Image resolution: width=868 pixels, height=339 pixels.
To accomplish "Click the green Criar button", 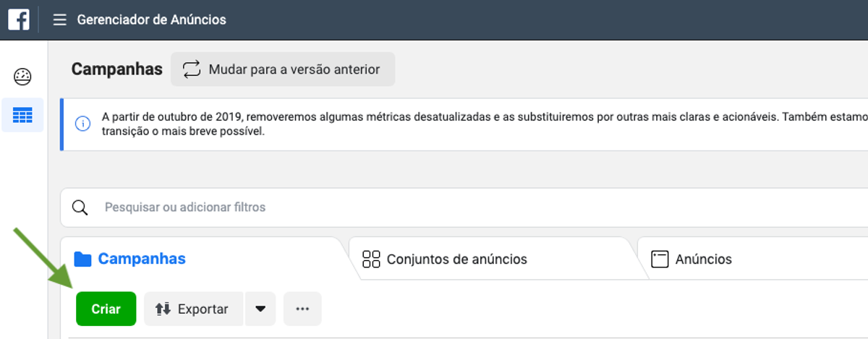I will 106,309.
